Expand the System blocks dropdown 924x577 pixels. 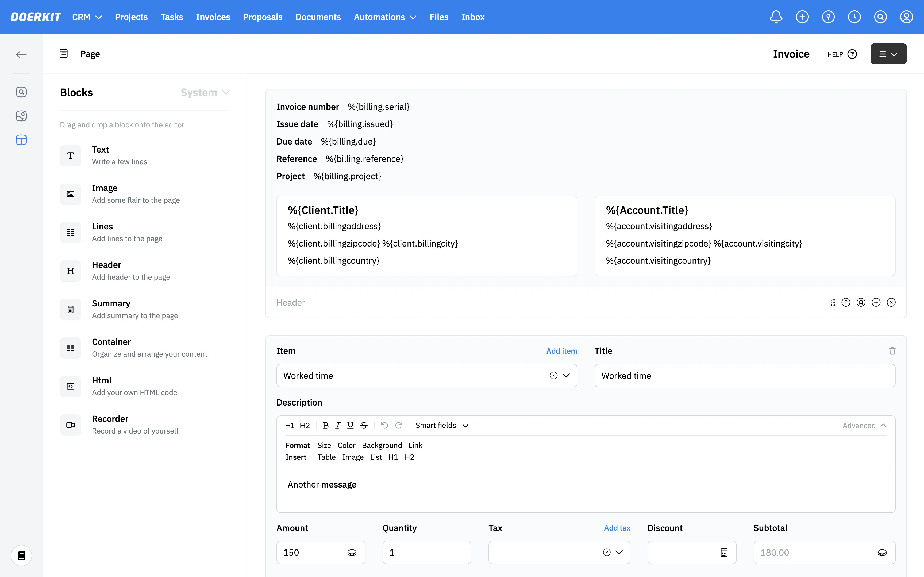205,92
